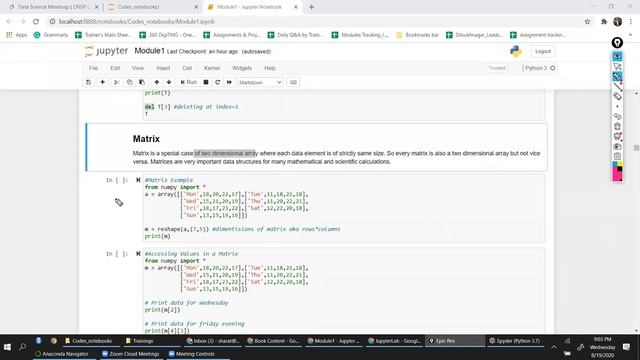Open the cell type Markdown dropdown
The image size is (640, 360).
(x=260, y=82)
